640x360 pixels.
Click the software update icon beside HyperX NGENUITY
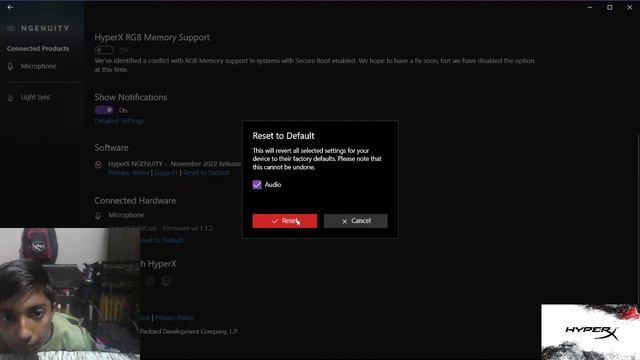(98, 164)
